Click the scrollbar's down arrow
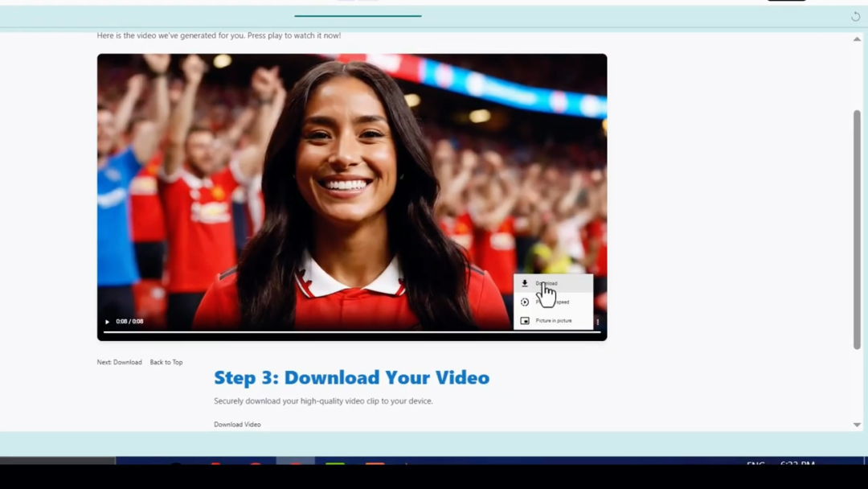868x489 pixels. [x=857, y=425]
